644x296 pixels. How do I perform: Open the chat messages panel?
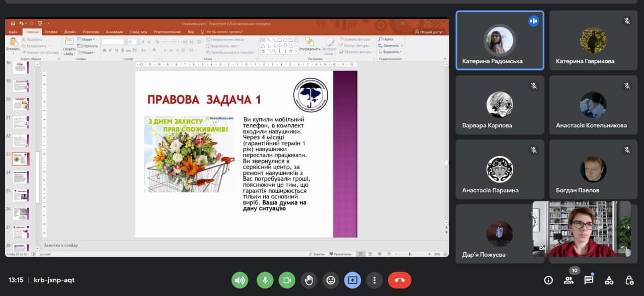point(589,280)
